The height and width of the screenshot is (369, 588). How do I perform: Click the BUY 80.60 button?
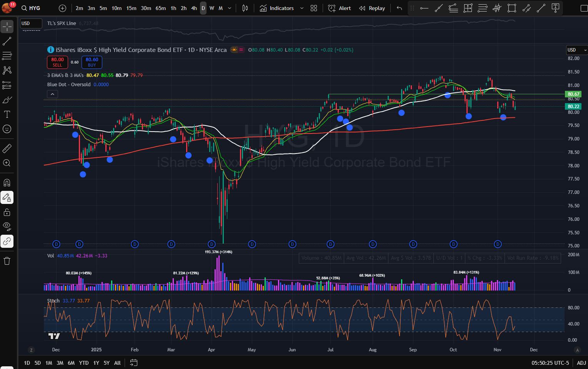click(x=92, y=62)
